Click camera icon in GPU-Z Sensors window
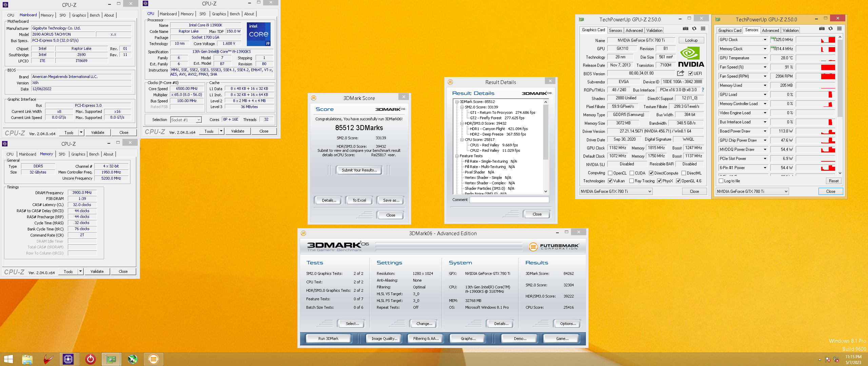 coord(822,29)
